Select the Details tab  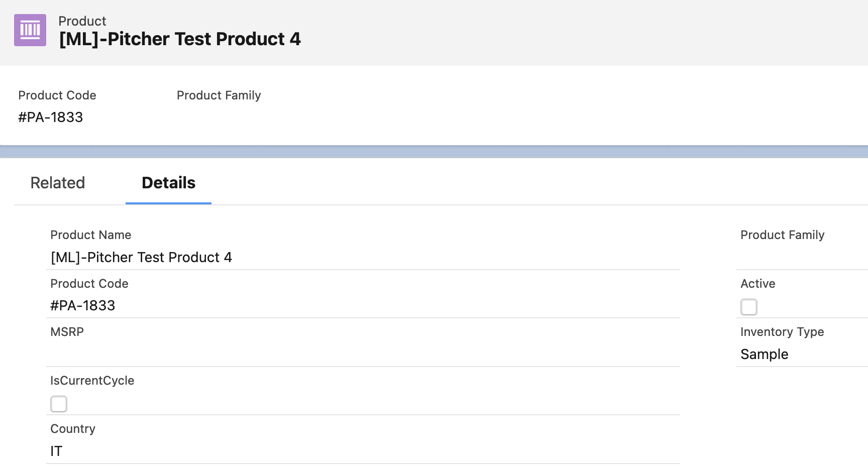(168, 183)
